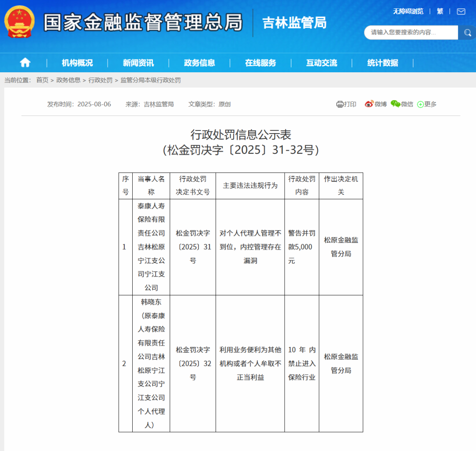Open the 新闻资讯 menu
The image size is (476, 451).
(138, 63)
